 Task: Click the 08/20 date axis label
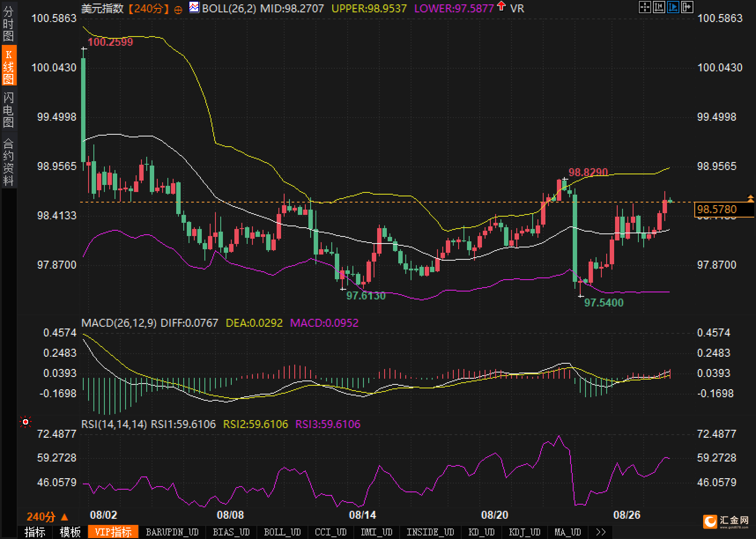(x=494, y=515)
